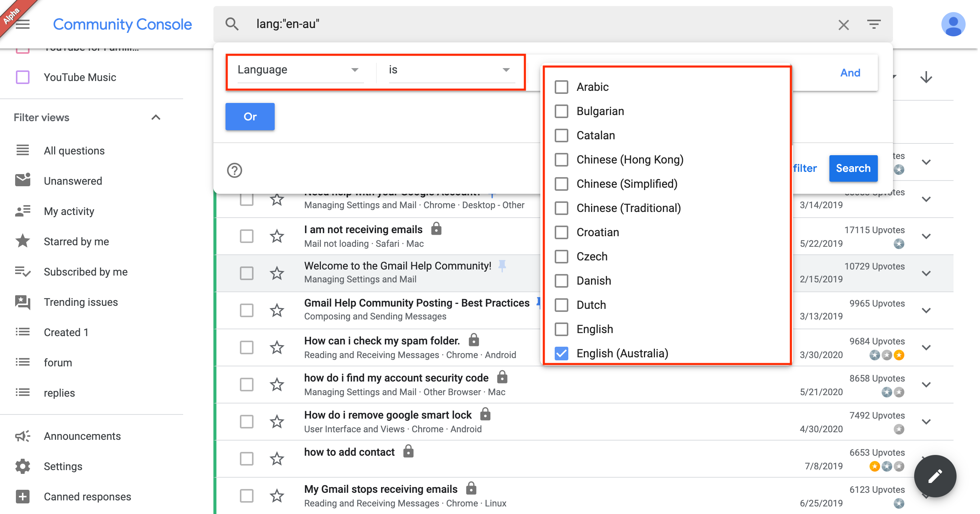Star the 'Gmail Help Community Posting' thread
The width and height of the screenshot is (980, 514).
[277, 310]
